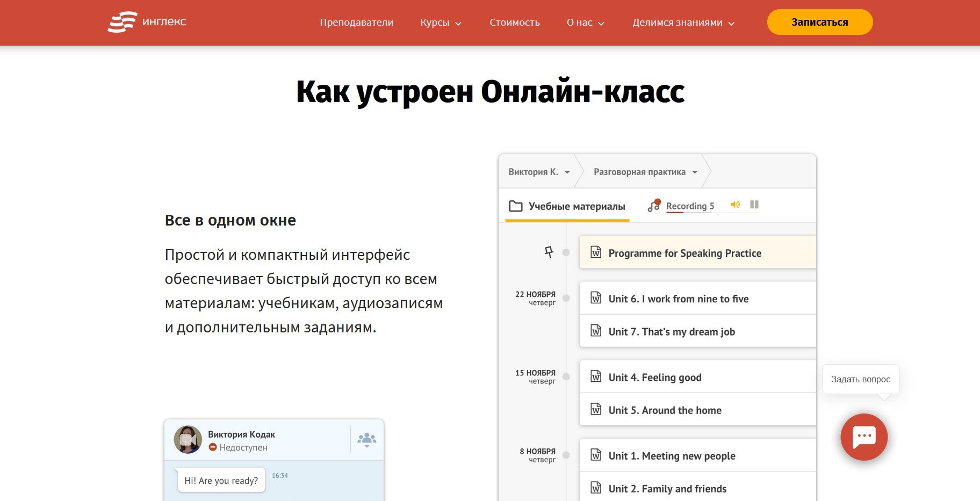The image size is (980, 501).
Task: Click the Recording 5 progress bar
Action: click(690, 213)
